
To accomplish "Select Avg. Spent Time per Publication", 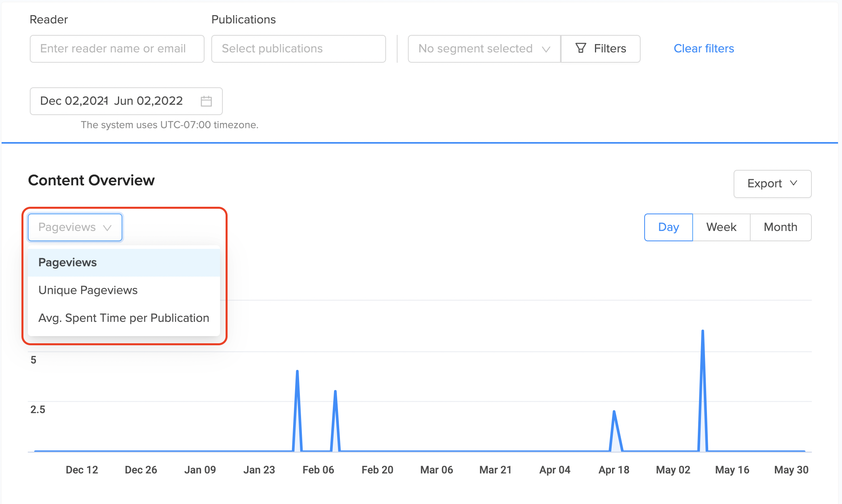I will 124,318.
